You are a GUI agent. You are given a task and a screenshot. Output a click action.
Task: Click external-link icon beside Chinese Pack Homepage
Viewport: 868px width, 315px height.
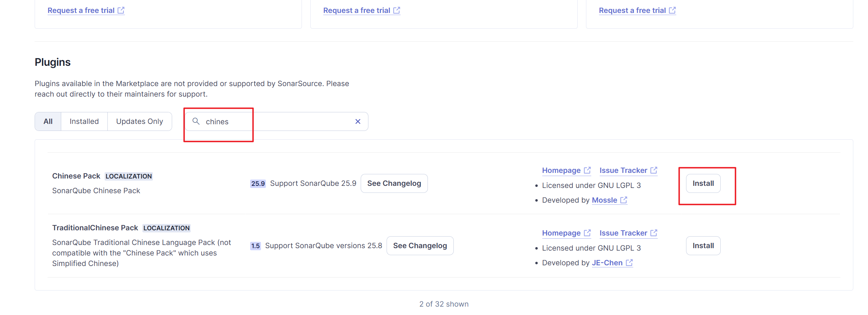pos(587,170)
